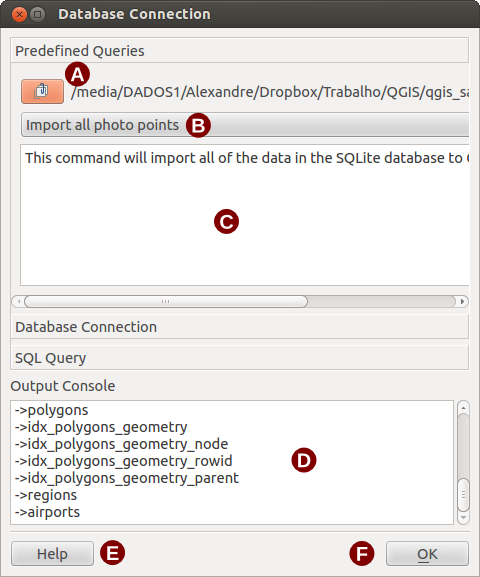Image resolution: width=480 pixels, height=577 pixels.
Task: Click the output console's vertical scrollbar thumb
Action: pyautogui.click(x=463, y=495)
